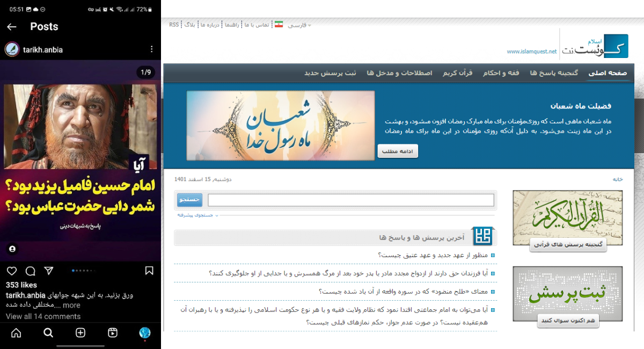Open comments with the speech bubble icon
Viewport: 644px width, 349px height.
[x=31, y=271]
